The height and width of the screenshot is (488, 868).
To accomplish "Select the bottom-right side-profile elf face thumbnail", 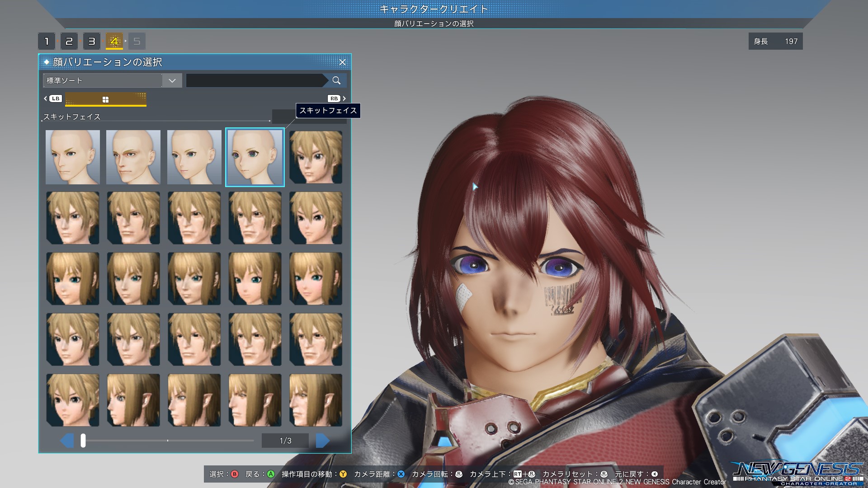I will (x=316, y=400).
